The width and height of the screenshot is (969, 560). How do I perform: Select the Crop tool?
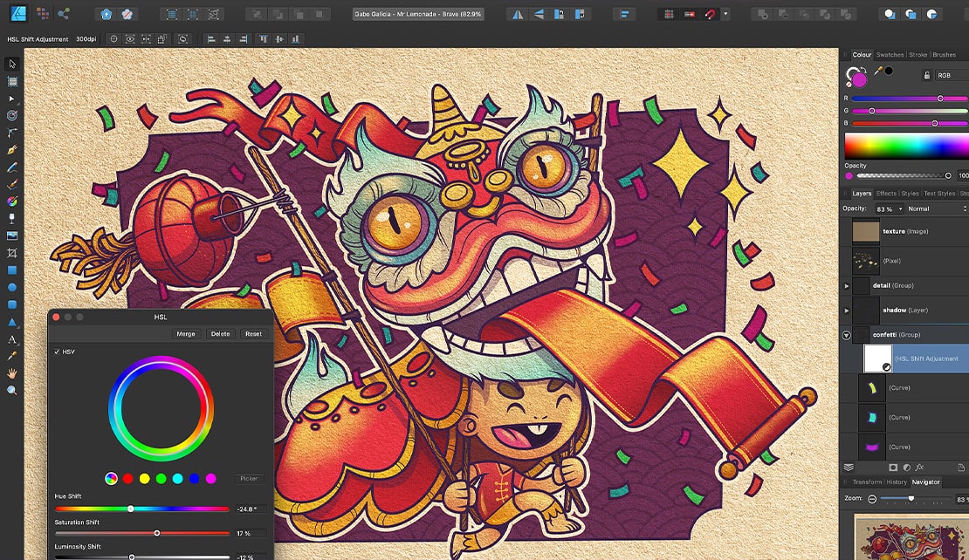coord(12,253)
